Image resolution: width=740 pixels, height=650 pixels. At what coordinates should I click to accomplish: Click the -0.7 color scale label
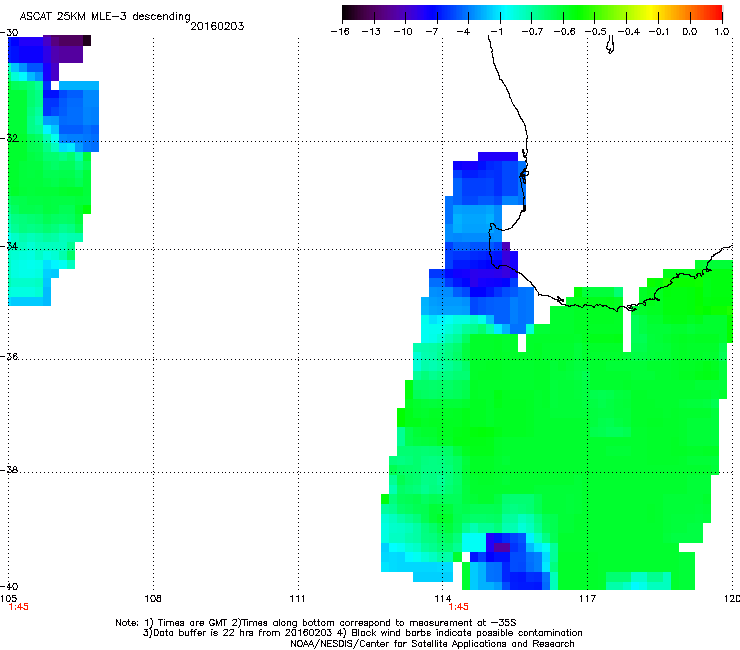coord(532,32)
